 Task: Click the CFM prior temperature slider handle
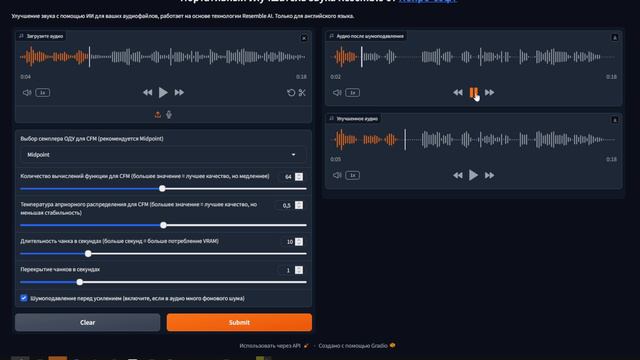(x=163, y=225)
